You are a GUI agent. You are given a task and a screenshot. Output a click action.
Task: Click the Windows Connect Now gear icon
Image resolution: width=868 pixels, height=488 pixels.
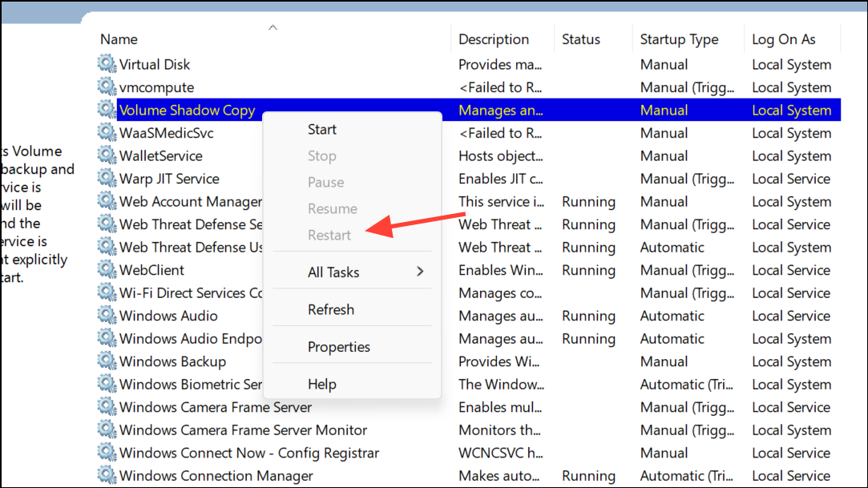(107, 452)
